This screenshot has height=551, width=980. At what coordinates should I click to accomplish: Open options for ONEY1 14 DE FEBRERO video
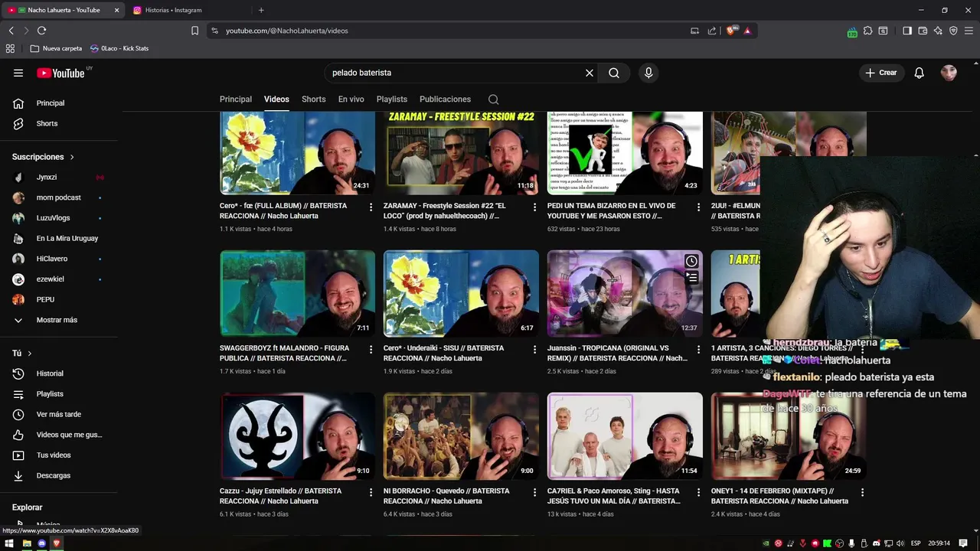pos(862,493)
